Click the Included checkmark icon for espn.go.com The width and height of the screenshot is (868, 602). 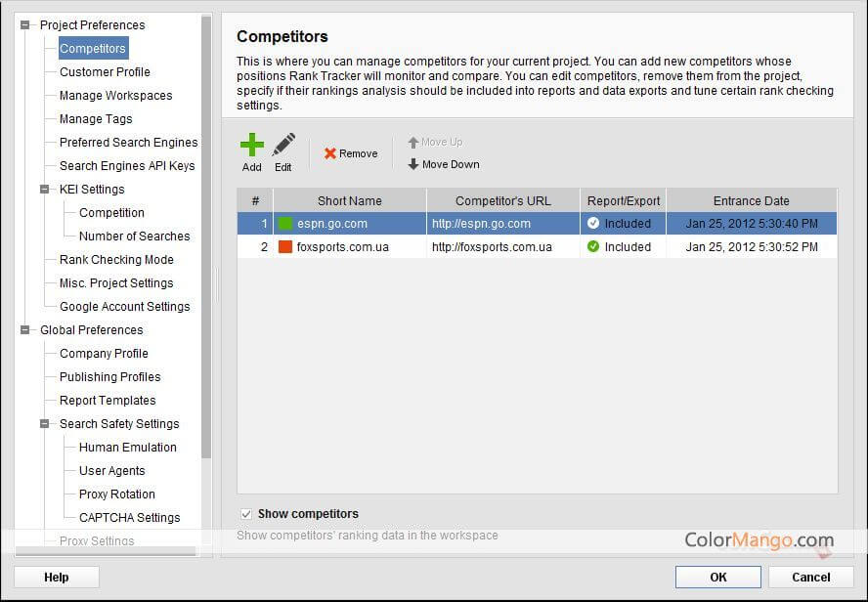pos(593,224)
